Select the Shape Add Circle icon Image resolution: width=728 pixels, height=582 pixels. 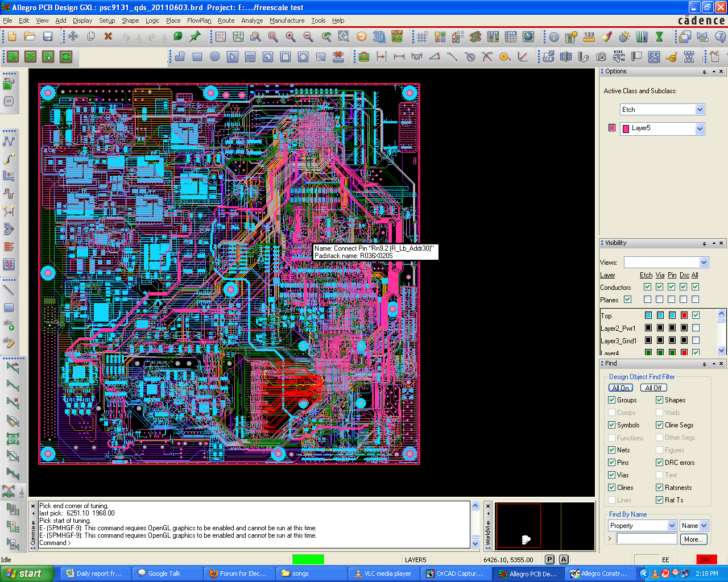click(215, 57)
